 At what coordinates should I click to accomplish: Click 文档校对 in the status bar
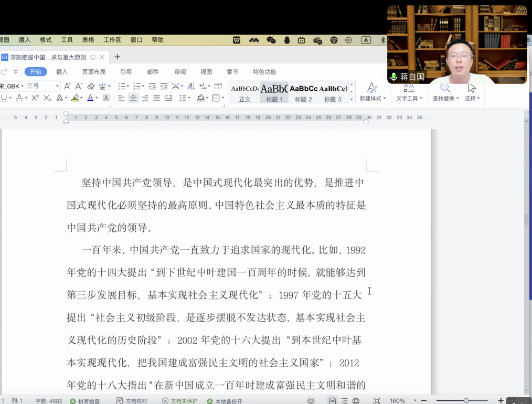point(132,401)
